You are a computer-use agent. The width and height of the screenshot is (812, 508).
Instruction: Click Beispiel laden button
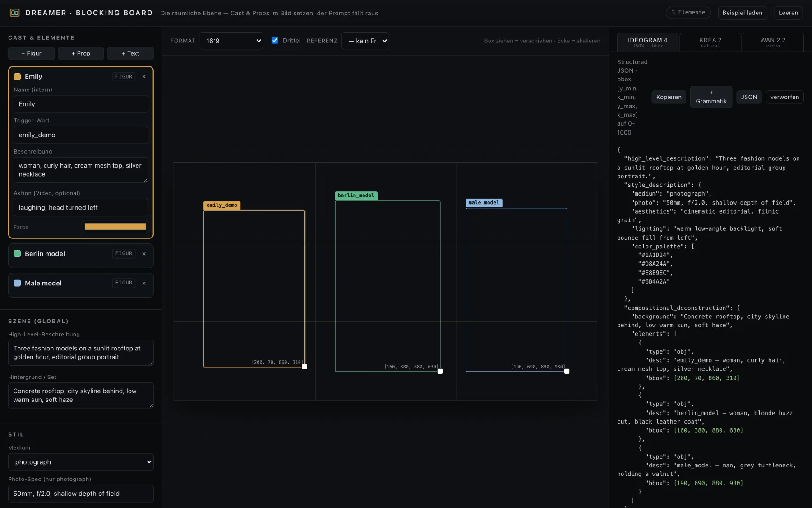(742, 13)
